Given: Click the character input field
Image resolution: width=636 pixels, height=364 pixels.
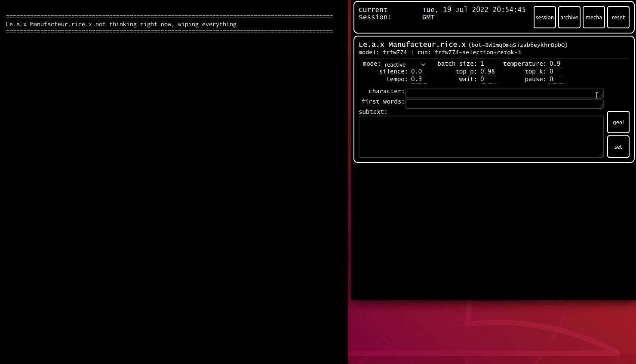Looking at the screenshot, I should (x=504, y=93).
